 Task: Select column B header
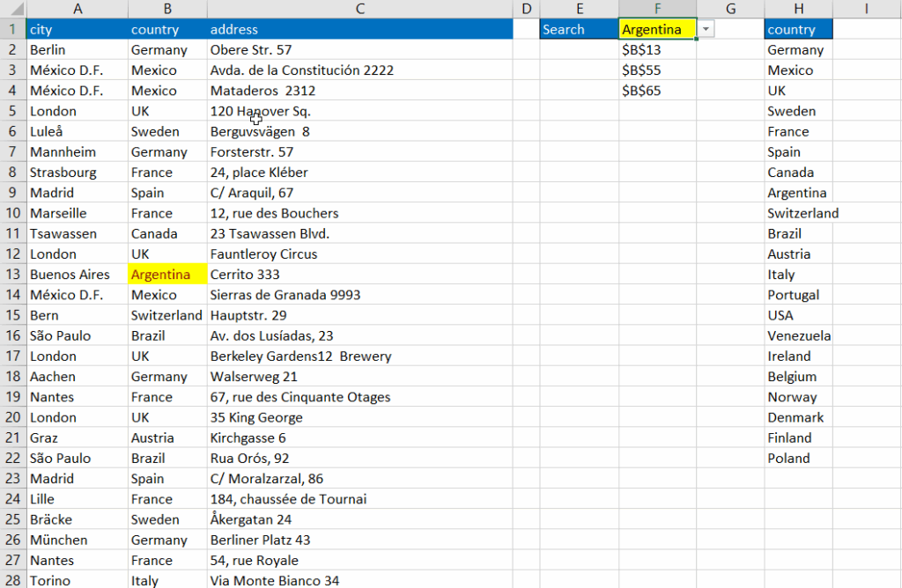pyautogui.click(x=167, y=9)
